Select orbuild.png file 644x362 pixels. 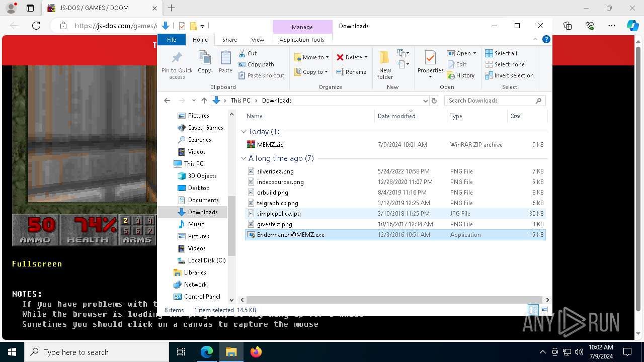[395, 193]
